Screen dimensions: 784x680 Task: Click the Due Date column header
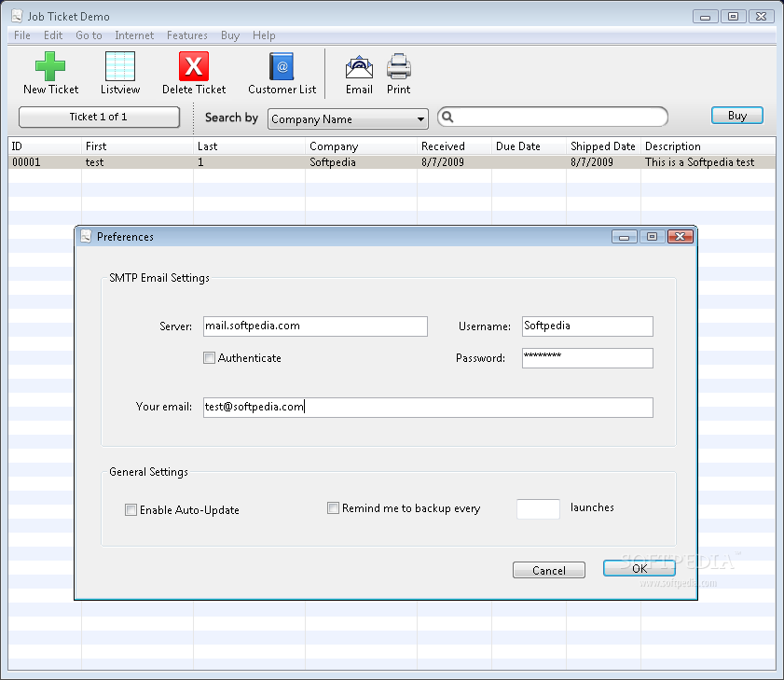tap(529, 146)
